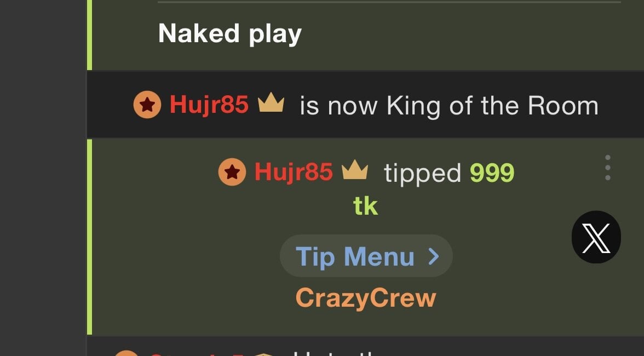Open the three-dot options for tip message

tap(608, 168)
